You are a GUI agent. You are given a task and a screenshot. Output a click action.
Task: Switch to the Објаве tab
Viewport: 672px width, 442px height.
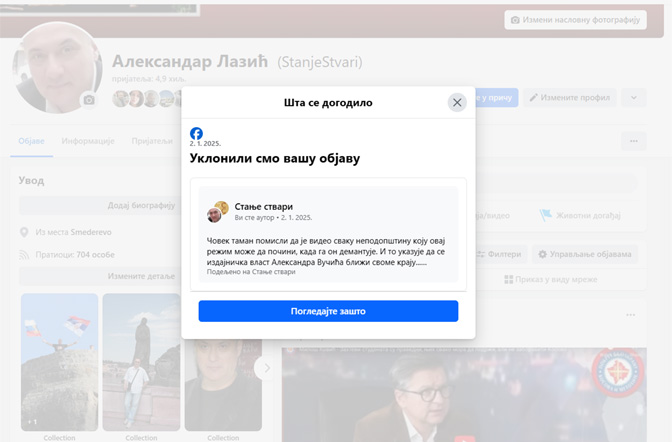click(31, 141)
